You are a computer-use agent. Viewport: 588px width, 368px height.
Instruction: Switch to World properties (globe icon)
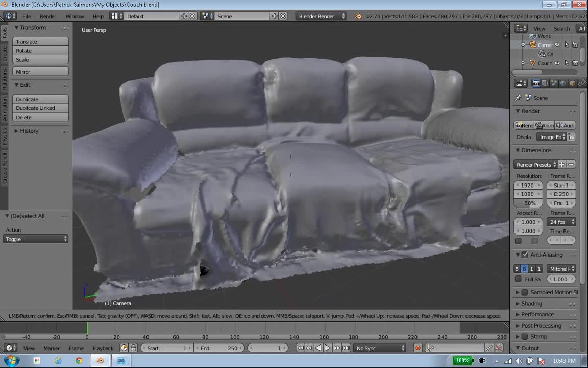coord(563,83)
